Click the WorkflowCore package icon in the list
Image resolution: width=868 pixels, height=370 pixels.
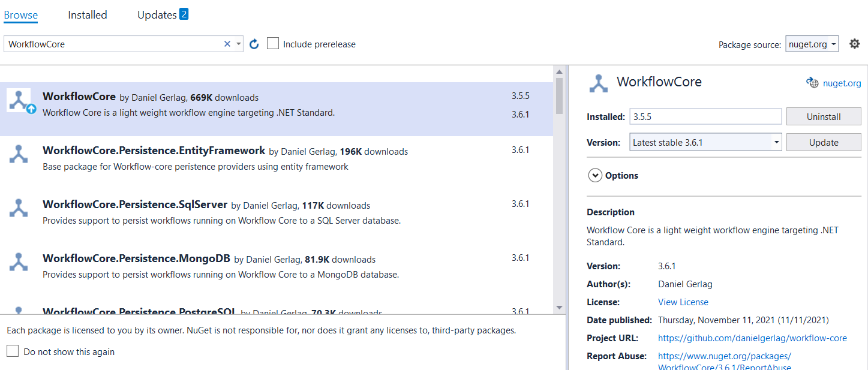19,101
